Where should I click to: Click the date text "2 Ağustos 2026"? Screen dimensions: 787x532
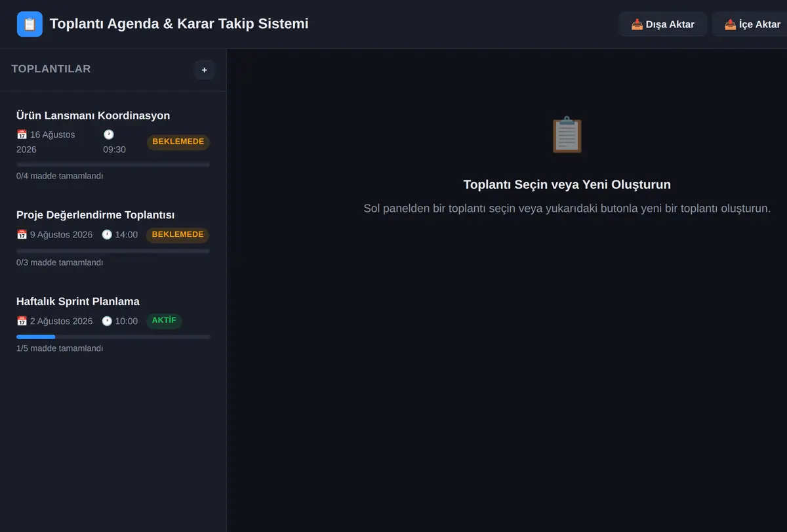[61, 321]
